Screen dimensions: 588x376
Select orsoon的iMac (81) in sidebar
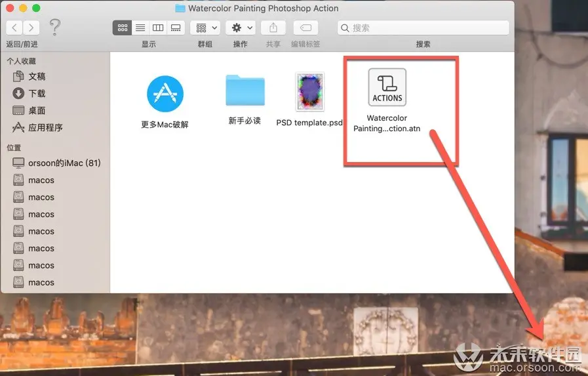coord(56,163)
